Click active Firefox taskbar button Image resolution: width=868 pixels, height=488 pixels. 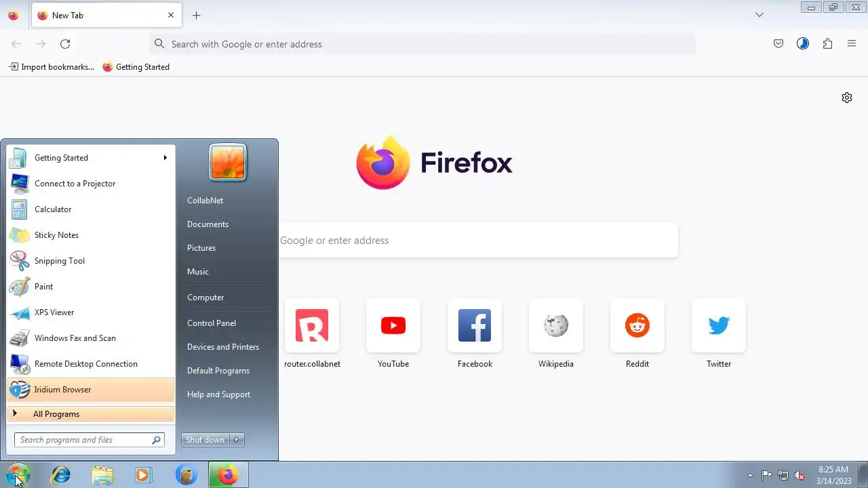point(229,475)
